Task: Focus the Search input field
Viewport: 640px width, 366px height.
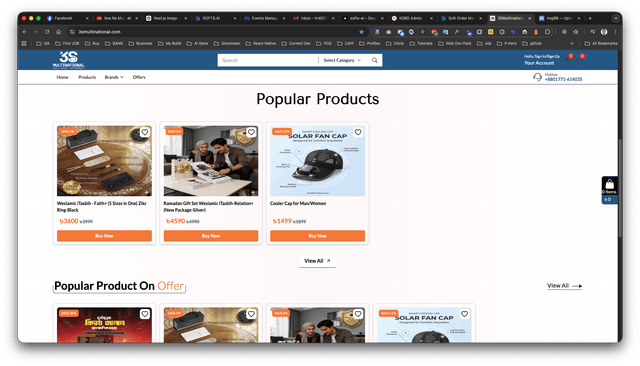Action: [x=268, y=60]
